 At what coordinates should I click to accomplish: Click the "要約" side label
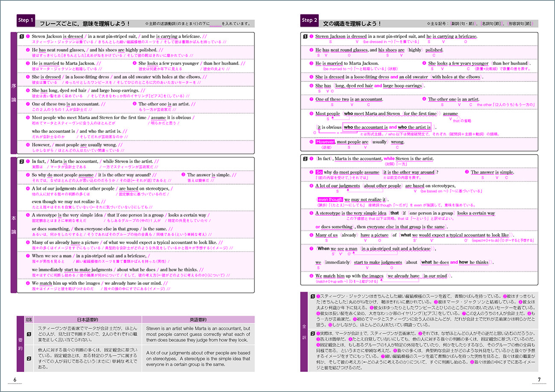(x=20, y=344)
